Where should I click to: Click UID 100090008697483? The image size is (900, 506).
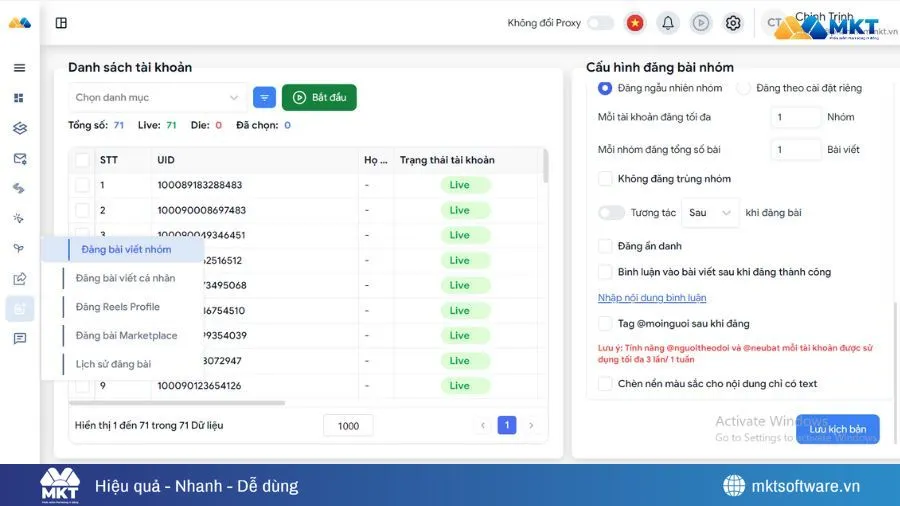(x=201, y=210)
